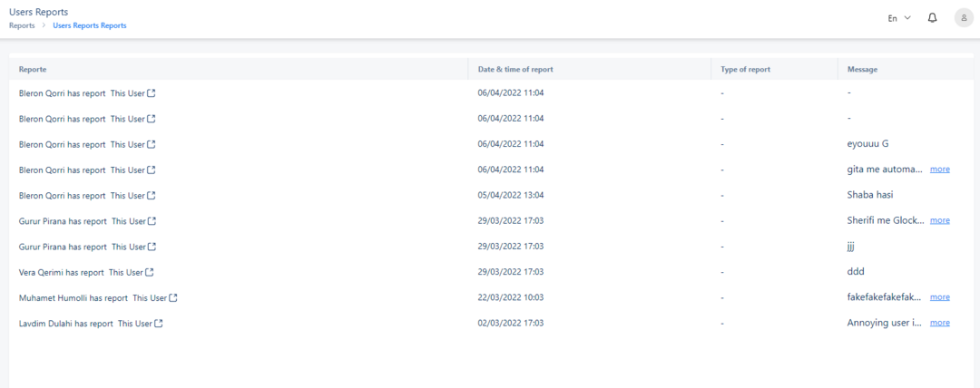980x388 pixels.
Task: Select the date 22/03/2022 10:03
Action: pyautogui.click(x=511, y=297)
